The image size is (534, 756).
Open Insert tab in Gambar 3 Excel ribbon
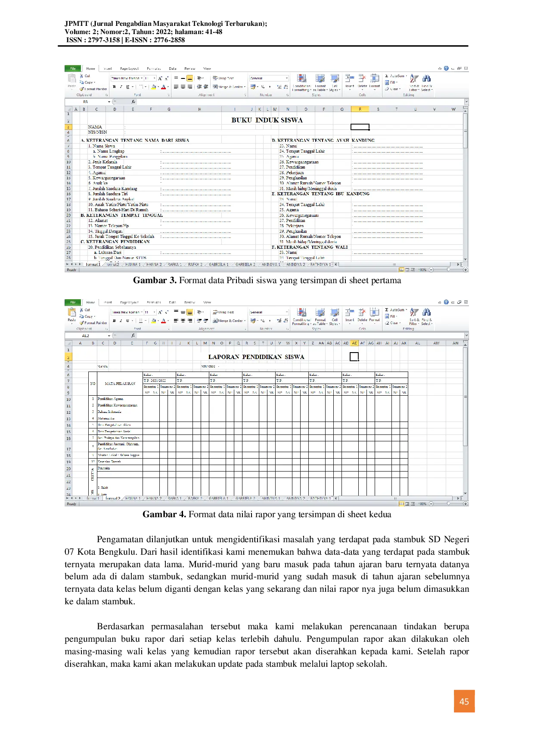[108, 69]
